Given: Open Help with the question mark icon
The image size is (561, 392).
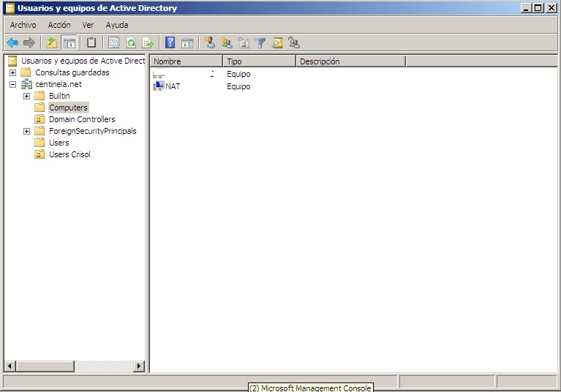Looking at the screenshot, I should [170, 43].
